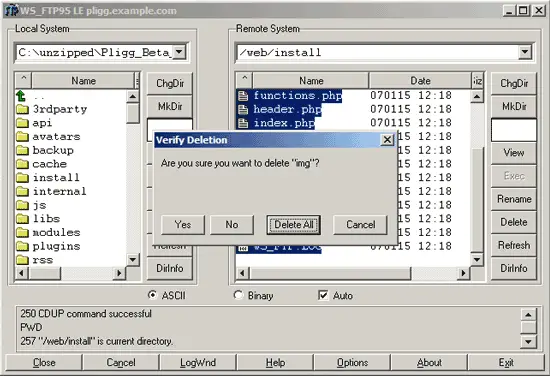
Task: Click remote Rename button
Action: coord(514,199)
